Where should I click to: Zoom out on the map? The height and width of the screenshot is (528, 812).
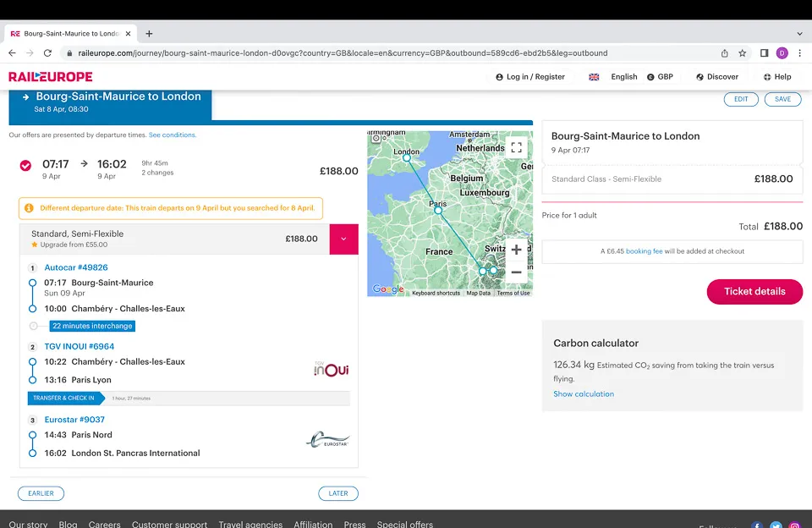(x=516, y=272)
